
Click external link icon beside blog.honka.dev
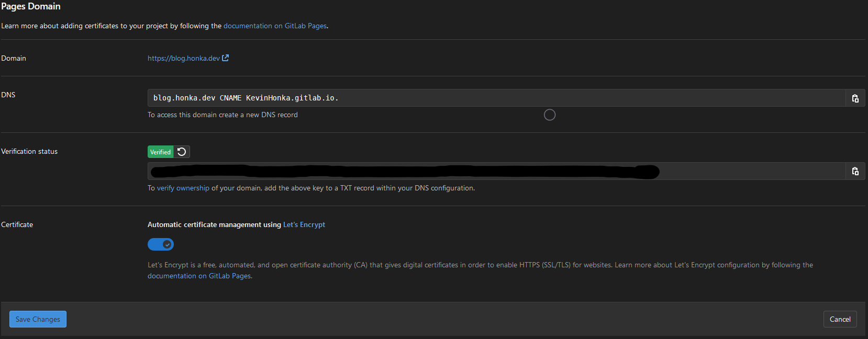[226, 58]
